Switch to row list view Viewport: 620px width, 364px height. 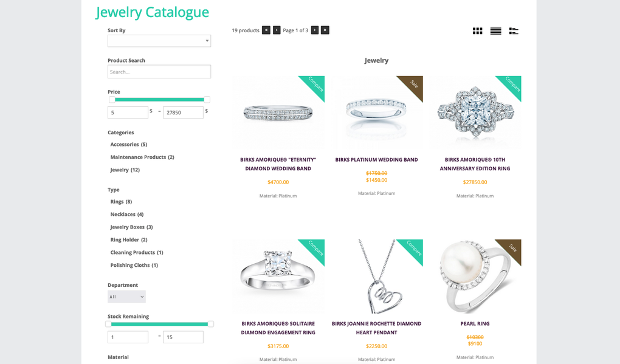(495, 30)
